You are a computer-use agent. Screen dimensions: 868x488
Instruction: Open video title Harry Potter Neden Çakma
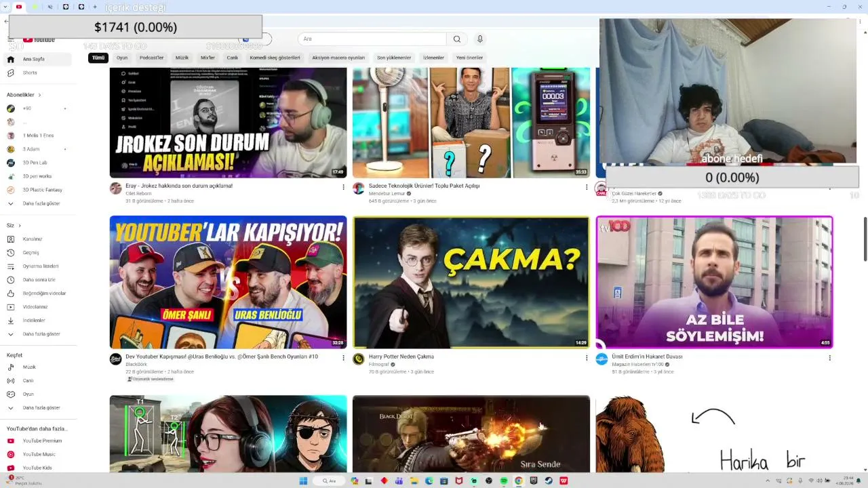[x=401, y=357]
